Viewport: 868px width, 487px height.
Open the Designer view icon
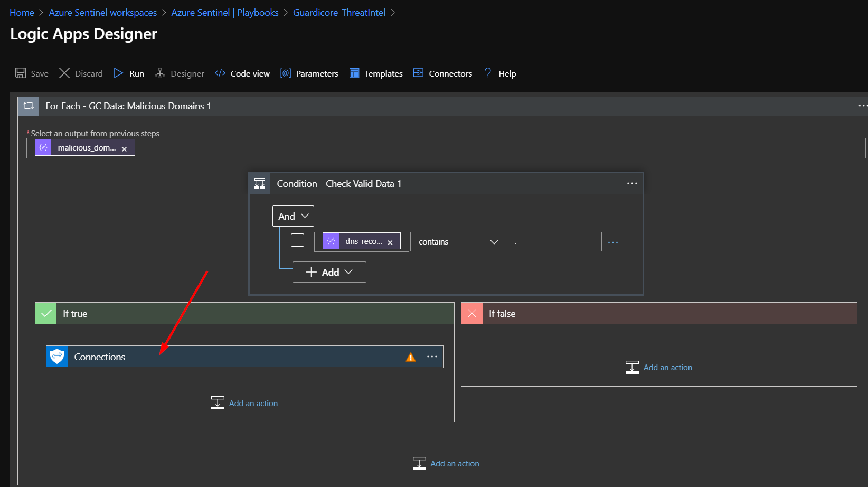pyautogui.click(x=160, y=73)
